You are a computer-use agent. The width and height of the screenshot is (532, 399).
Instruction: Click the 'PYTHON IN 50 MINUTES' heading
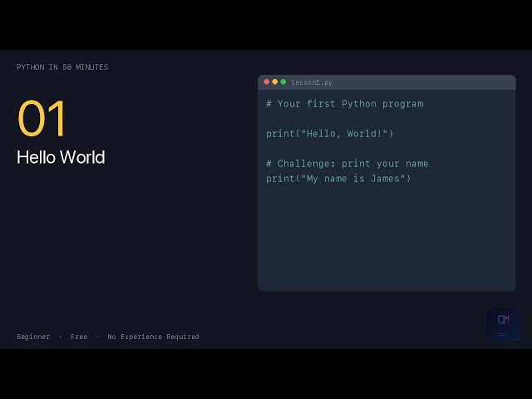click(x=62, y=67)
